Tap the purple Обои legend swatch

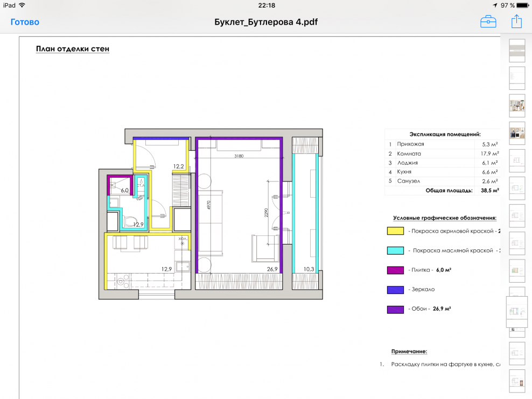395,309
